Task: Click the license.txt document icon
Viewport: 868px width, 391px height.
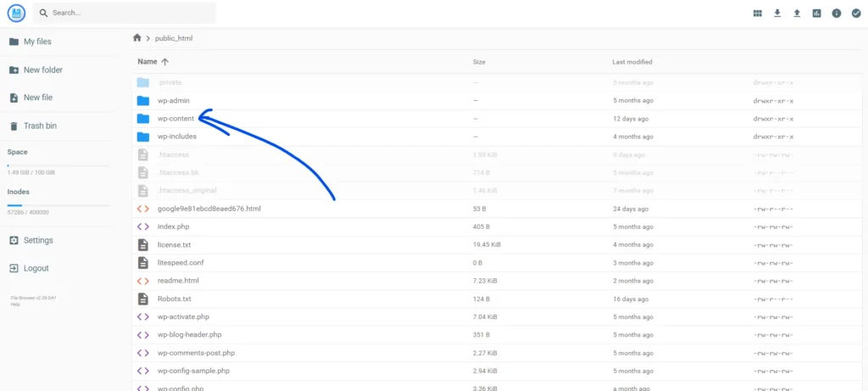Action: (x=142, y=244)
